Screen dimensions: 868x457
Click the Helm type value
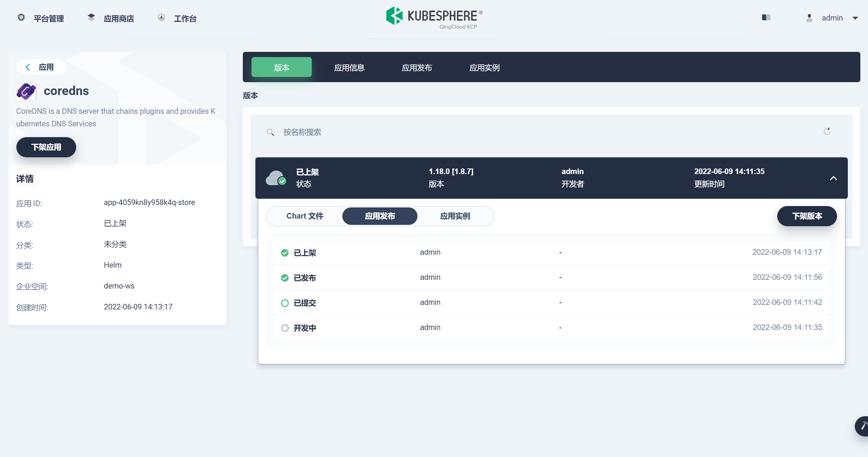point(113,265)
